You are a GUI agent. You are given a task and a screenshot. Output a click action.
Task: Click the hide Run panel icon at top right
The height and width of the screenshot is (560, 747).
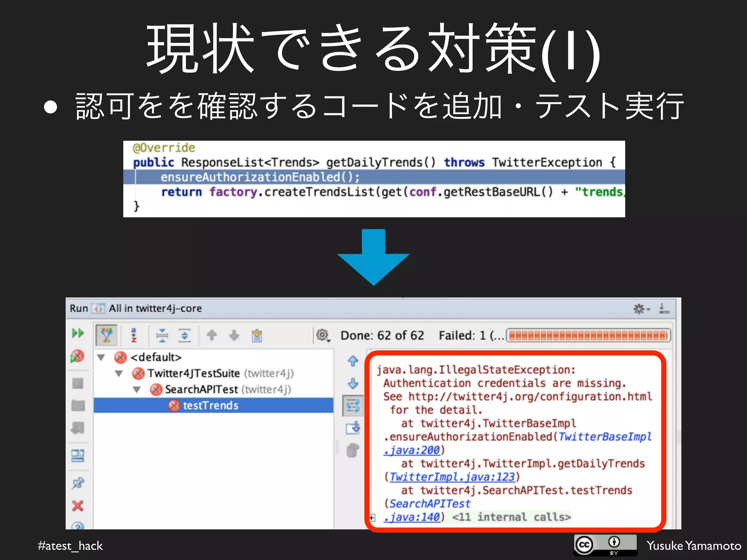click(x=664, y=309)
